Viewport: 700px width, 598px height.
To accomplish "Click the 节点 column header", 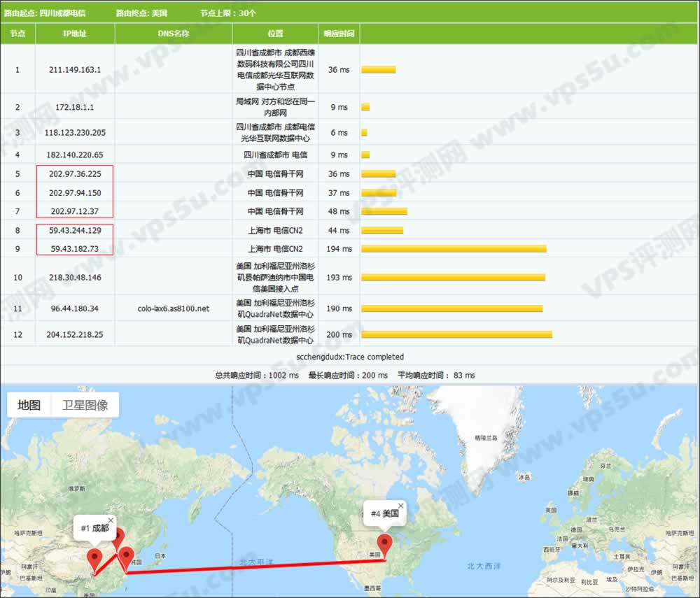I will 17,34.
